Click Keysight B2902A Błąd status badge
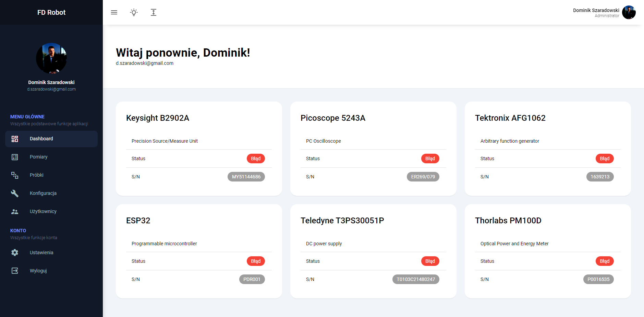Screen dimensions: 644x317 coord(256,158)
